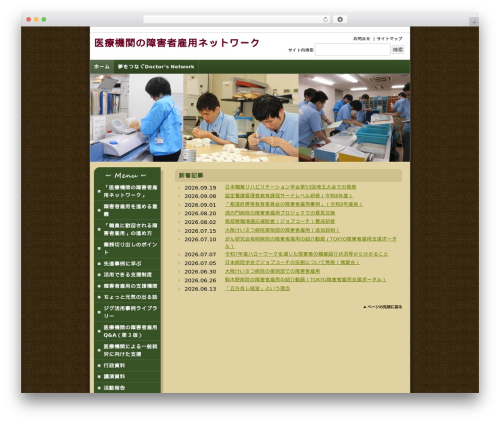The width and height of the screenshot is (500, 423).
Task: Click the 検索 search button
Action: (x=398, y=49)
